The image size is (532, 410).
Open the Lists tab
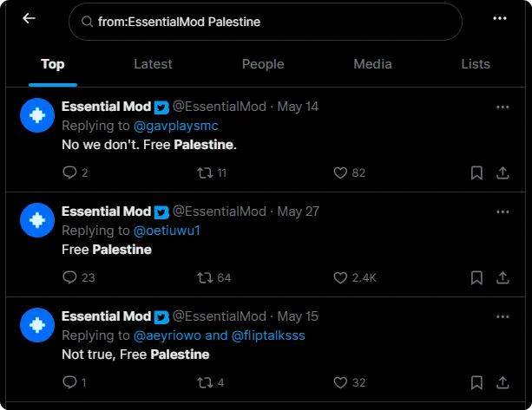(476, 64)
